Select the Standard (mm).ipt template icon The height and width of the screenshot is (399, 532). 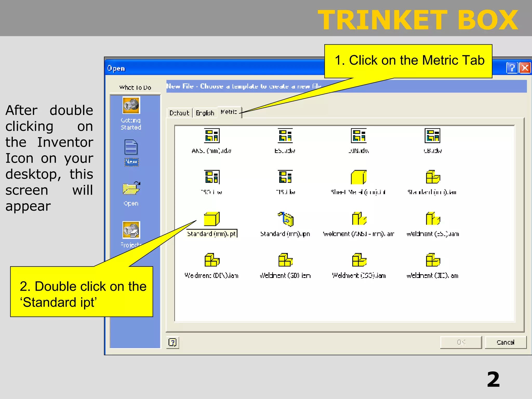tap(211, 219)
